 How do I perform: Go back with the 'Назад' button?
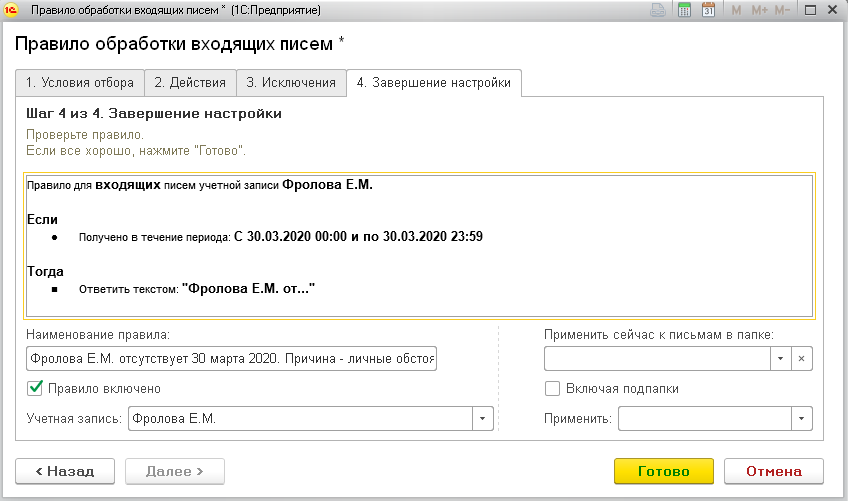(64, 471)
